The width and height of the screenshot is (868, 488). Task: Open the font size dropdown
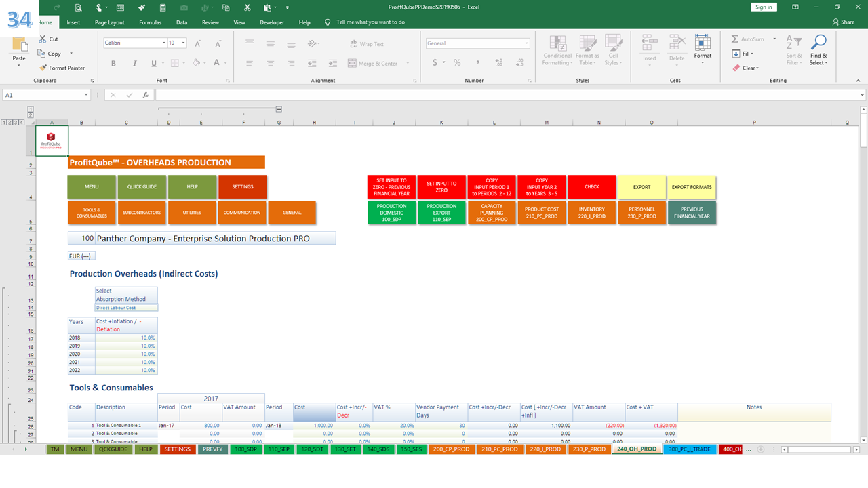click(x=184, y=43)
